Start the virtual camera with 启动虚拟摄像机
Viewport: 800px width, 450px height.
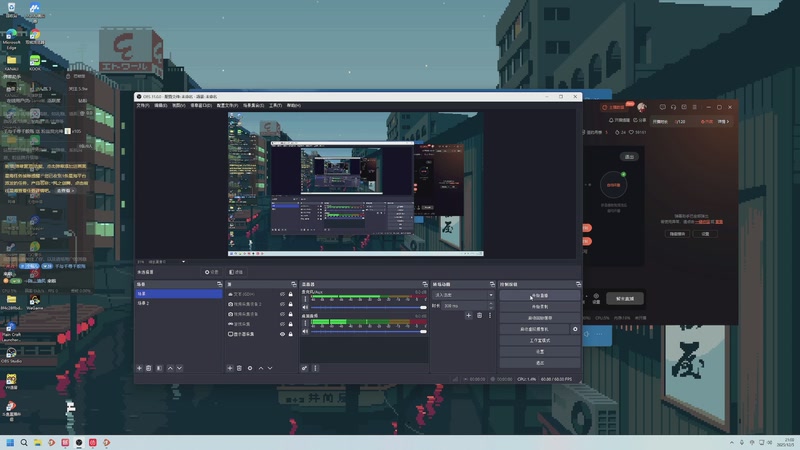click(534, 329)
